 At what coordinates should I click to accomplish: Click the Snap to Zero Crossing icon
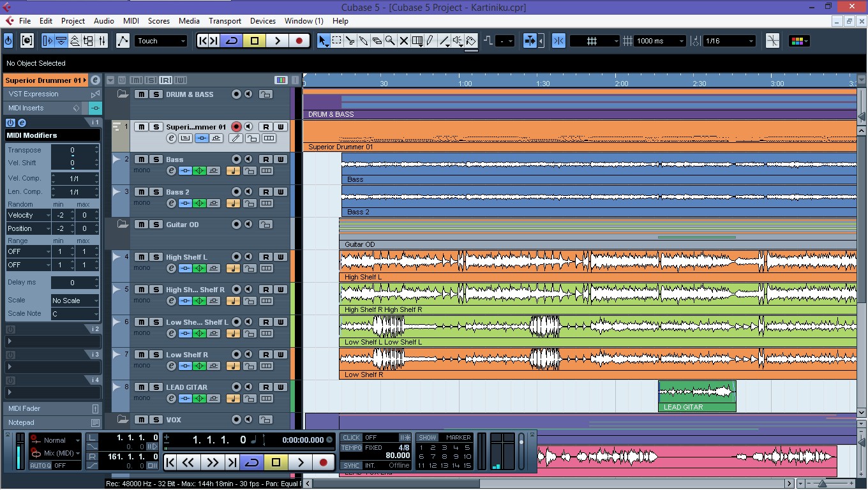tap(772, 41)
